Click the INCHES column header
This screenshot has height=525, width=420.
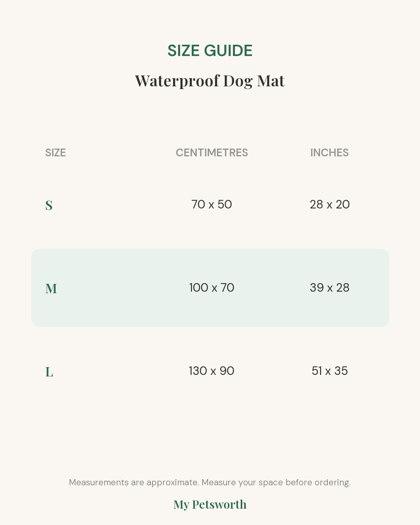pos(329,152)
